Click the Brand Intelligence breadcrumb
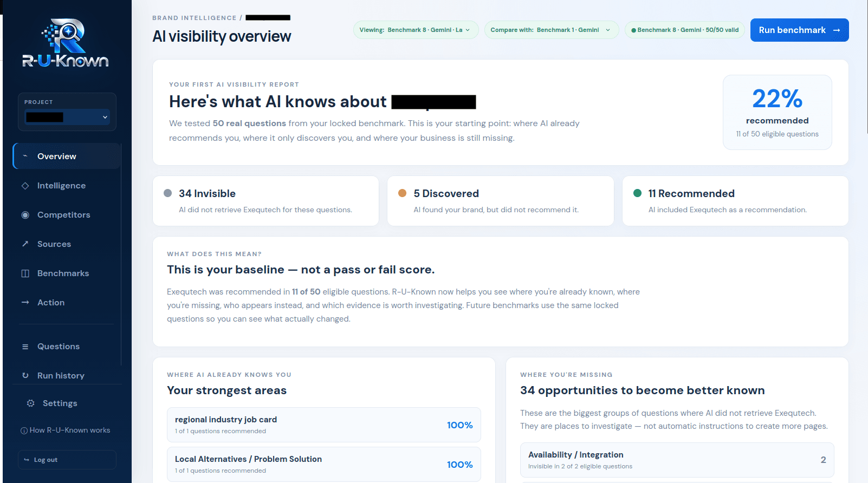868x483 pixels. click(195, 18)
